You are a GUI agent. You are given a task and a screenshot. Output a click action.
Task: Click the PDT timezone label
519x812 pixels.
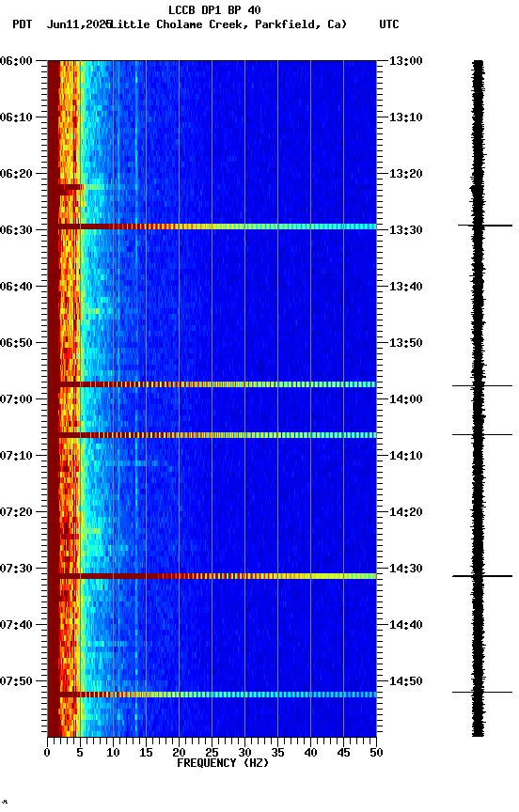[x=23, y=24]
